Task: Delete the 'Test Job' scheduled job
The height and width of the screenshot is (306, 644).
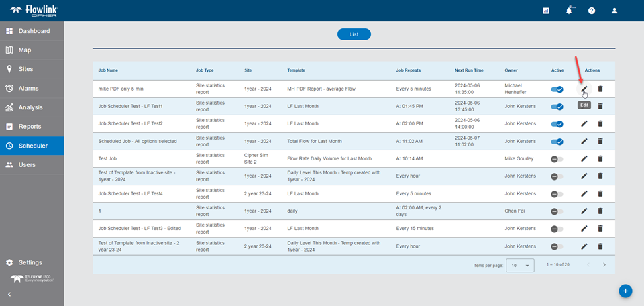Action: tap(600, 158)
